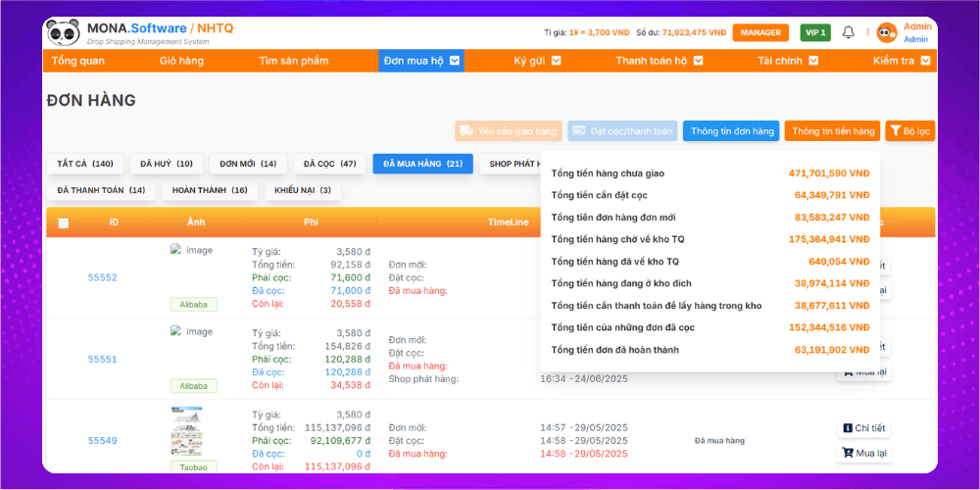Image resolution: width=980 pixels, height=490 pixels.
Task: Click Mua lại cart button for order 55549
Action: [863, 453]
